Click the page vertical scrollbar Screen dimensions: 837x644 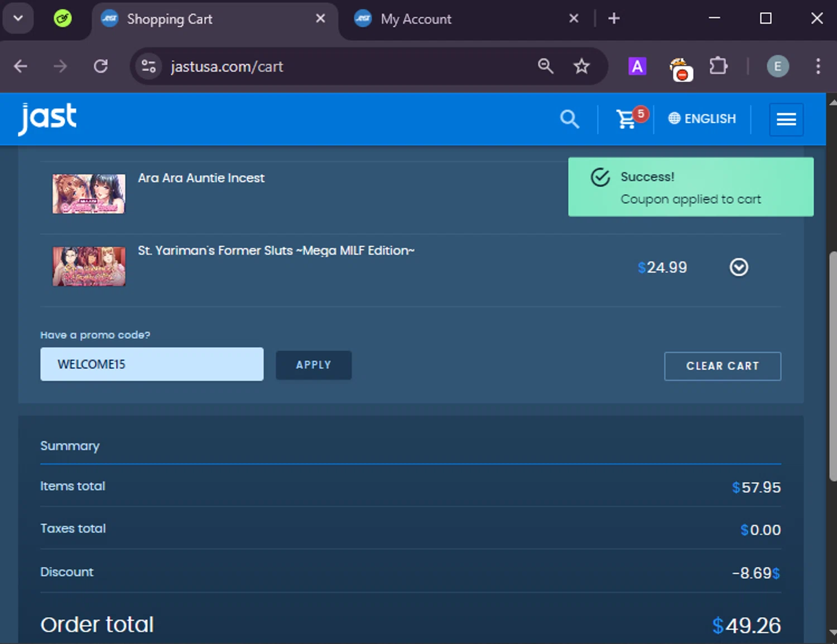(832, 366)
